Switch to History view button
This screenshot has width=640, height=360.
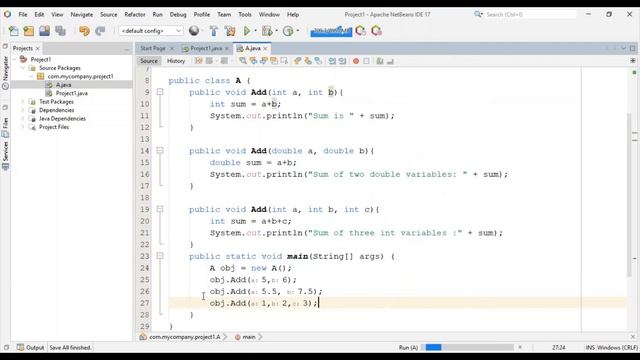[176, 61]
